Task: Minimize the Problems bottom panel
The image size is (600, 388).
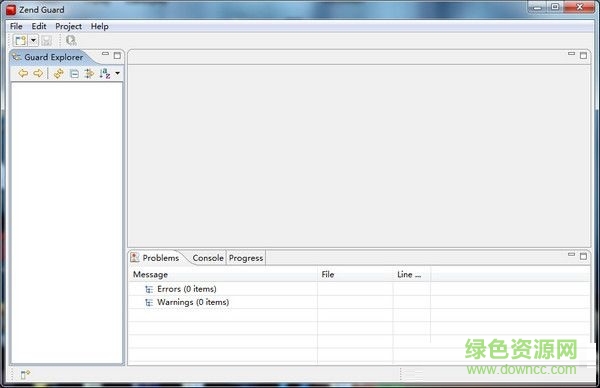Action: 571,254
